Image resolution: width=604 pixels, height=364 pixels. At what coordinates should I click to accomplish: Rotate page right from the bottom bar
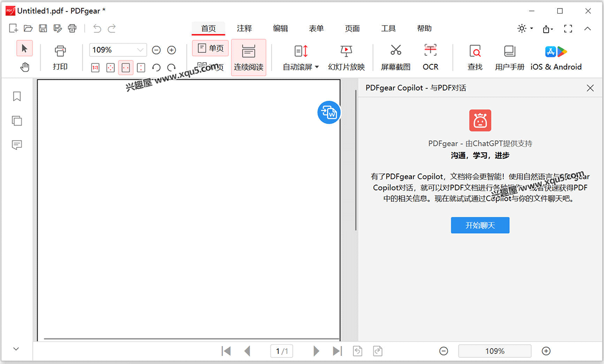(377, 351)
